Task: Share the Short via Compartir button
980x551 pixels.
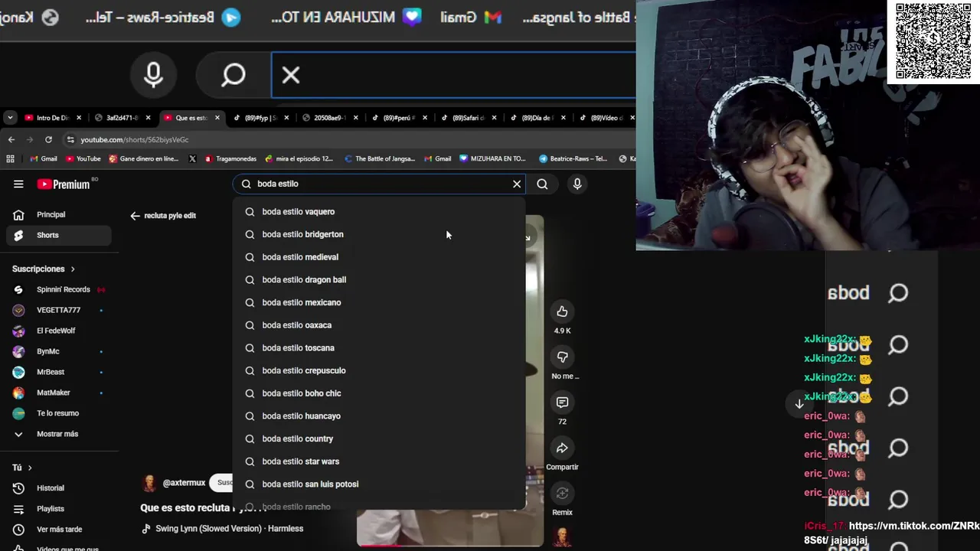Action: (x=562, y=448)
